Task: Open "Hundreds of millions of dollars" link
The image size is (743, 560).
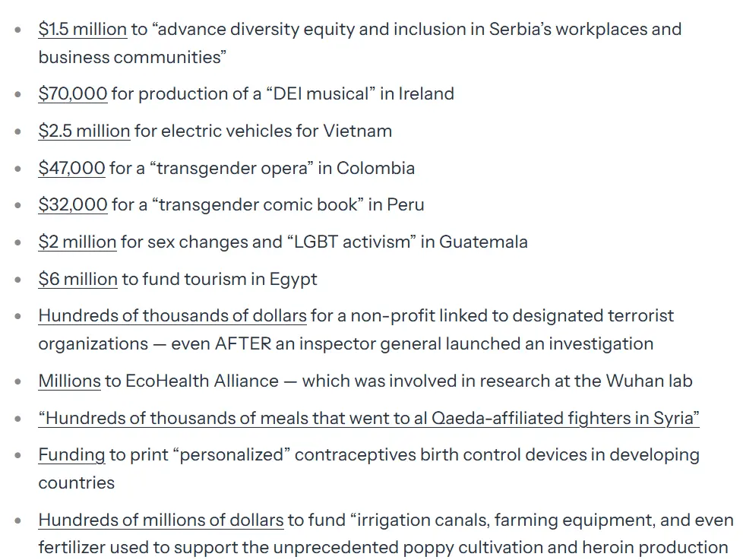Action: (x=161, y=520)
